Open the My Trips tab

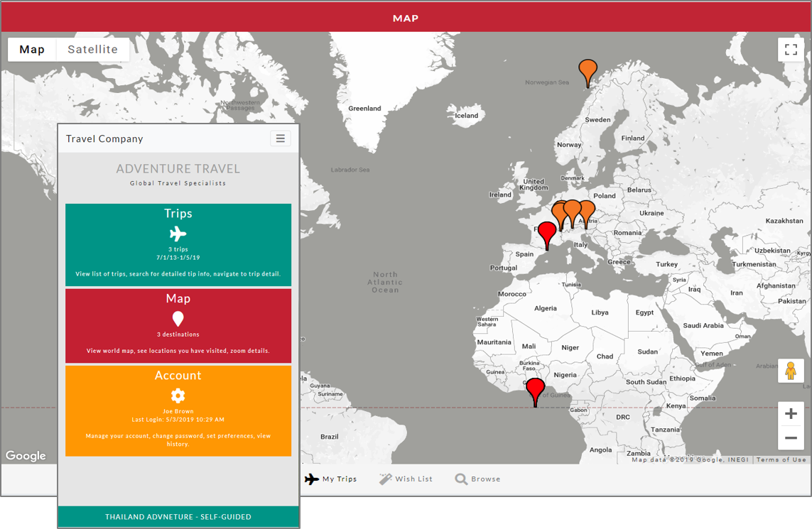pos(331,479)
